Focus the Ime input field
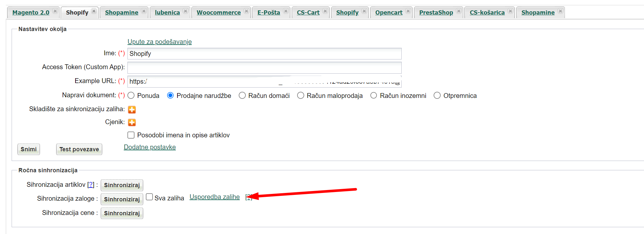This screenshot has height=234, width=644. point(265,54)
